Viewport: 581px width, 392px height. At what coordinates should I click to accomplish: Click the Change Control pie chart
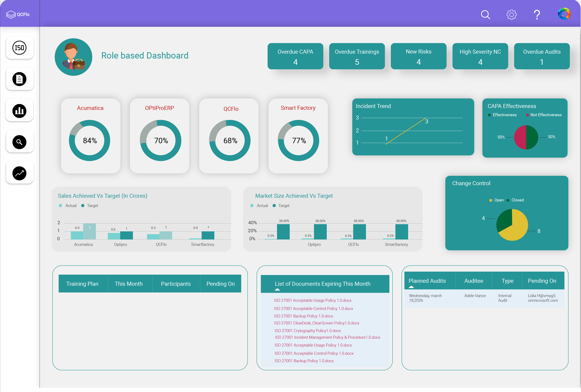pos(512,225)
